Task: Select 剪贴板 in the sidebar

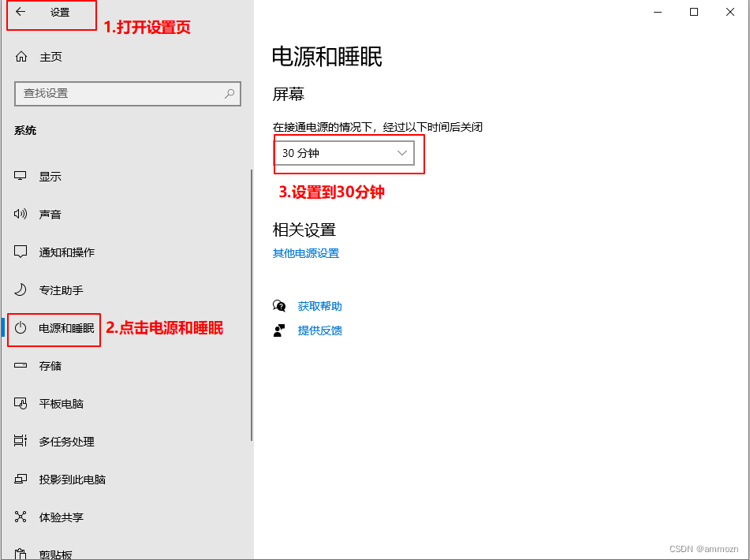Action: [55, 554]
